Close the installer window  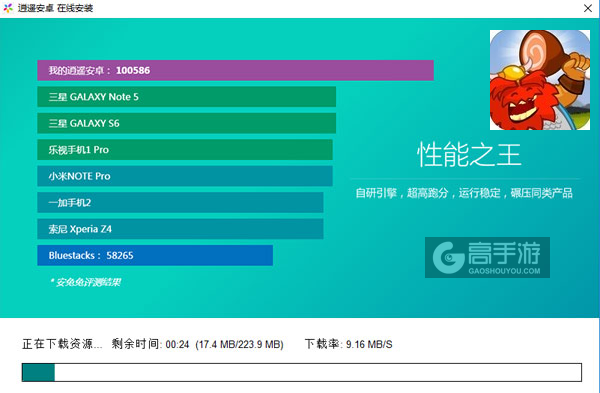(588, 8)
